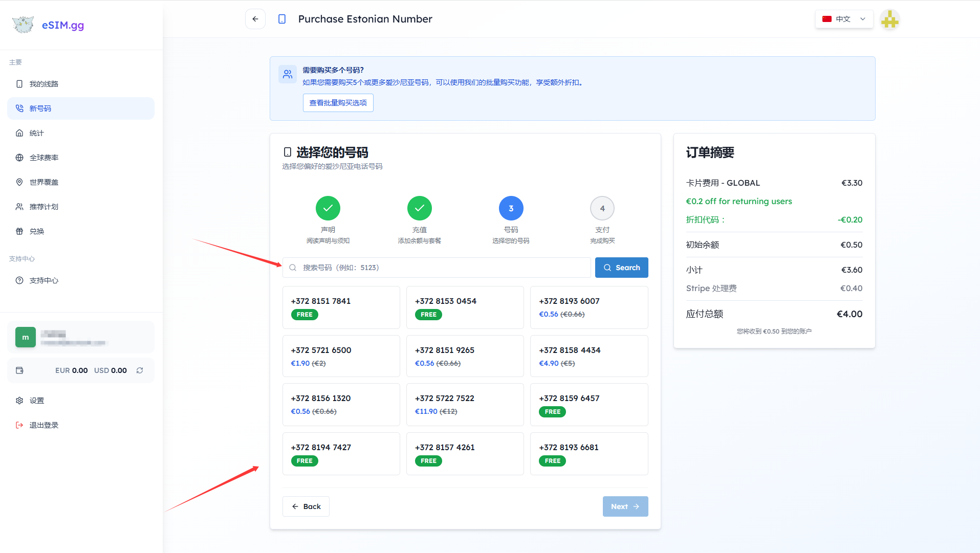
Task: Open 设置 settings in sidebar
Action: (37, 401)
